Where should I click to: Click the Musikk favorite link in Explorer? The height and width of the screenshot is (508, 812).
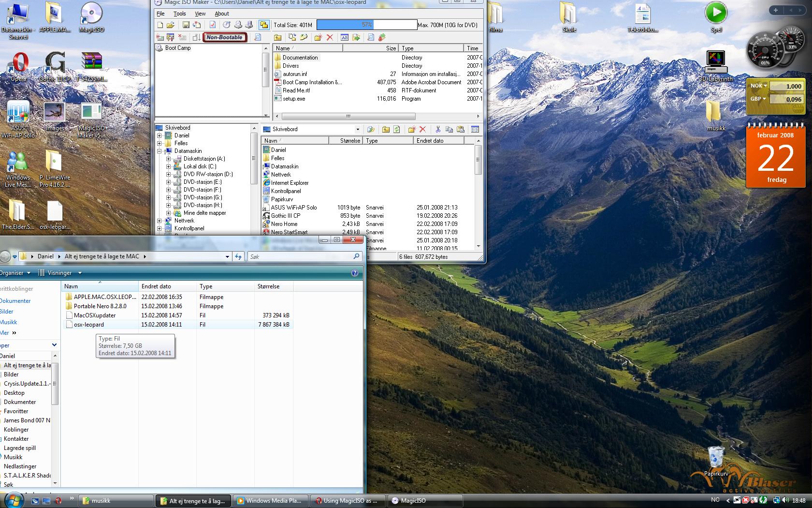coord(8,322)
